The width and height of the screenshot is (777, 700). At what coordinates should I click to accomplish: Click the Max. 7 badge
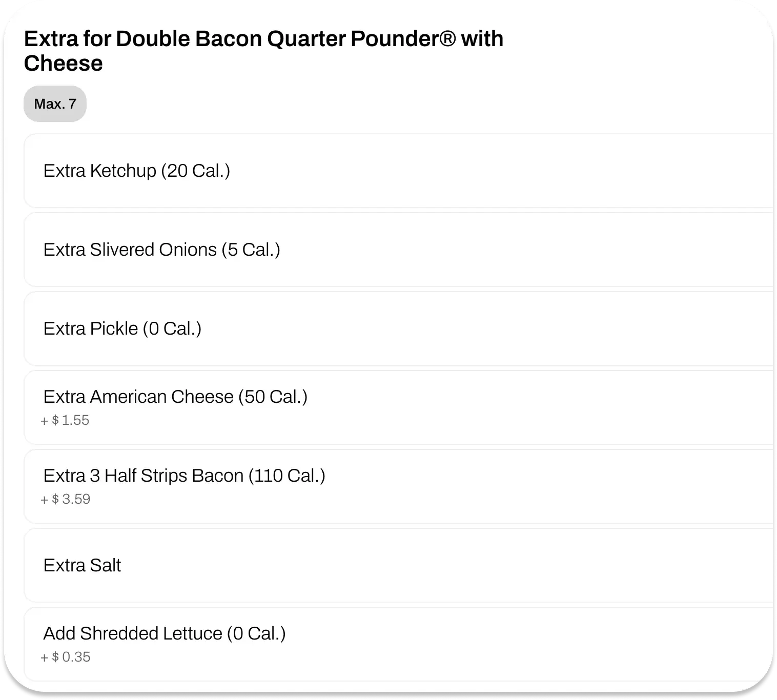[x=55, y=104]
